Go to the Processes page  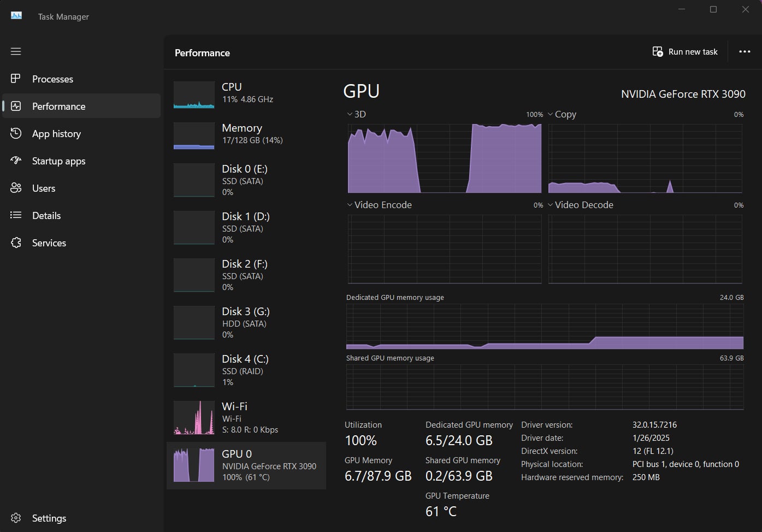pos(81,79)
